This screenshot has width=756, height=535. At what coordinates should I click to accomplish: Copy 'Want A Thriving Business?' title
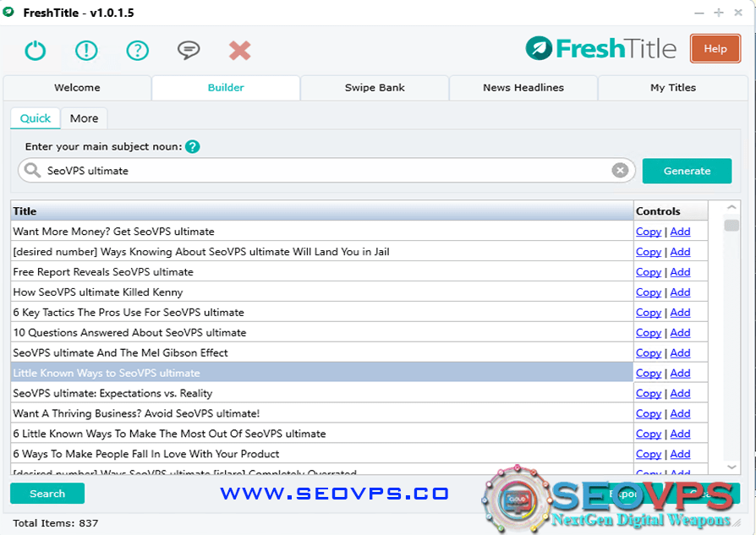coord(649,414)
